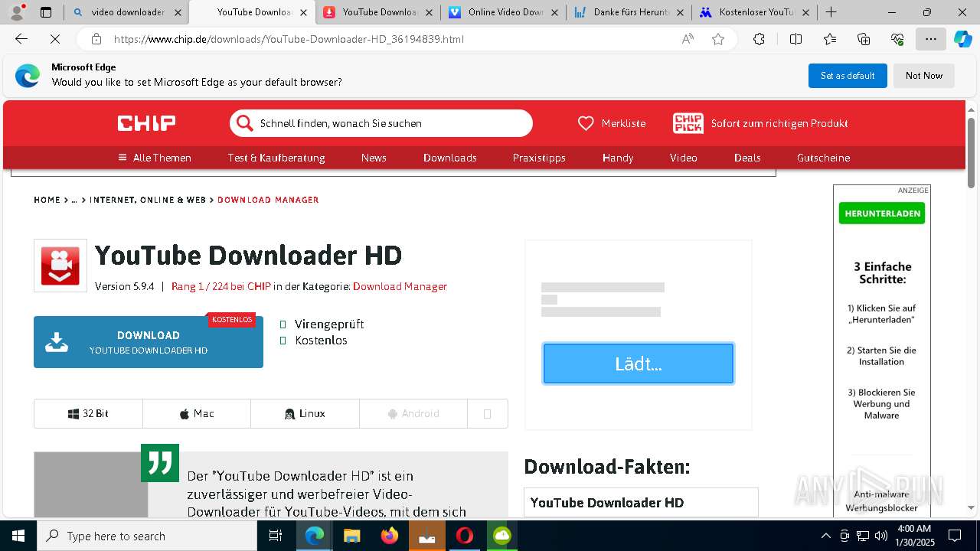
Task: Open Favorites list icon
Action: (830, 39)
